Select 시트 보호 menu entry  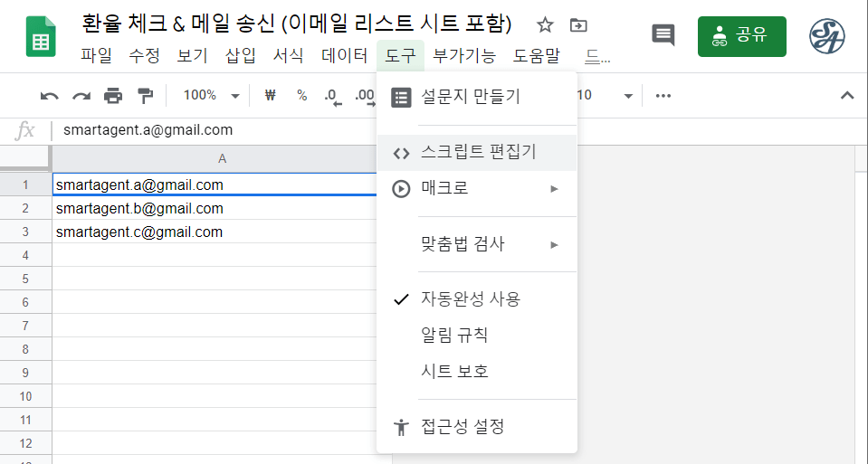point(477,371)
